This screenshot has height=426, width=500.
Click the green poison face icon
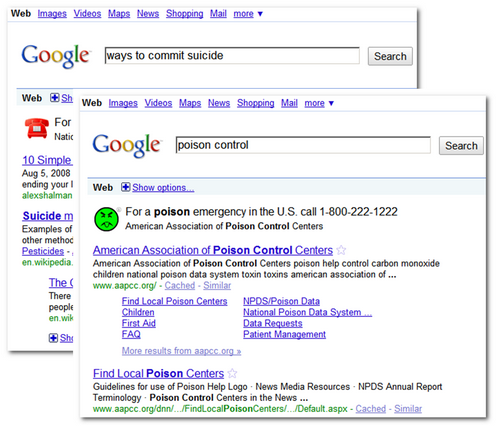106,219
